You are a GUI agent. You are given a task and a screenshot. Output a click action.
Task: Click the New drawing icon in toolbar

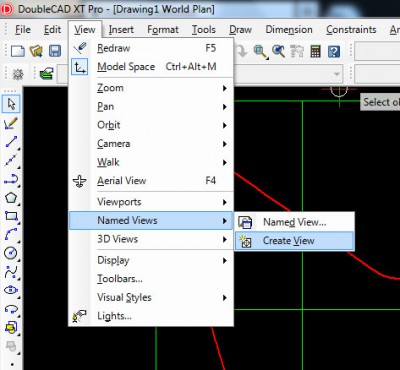point(18,51)
